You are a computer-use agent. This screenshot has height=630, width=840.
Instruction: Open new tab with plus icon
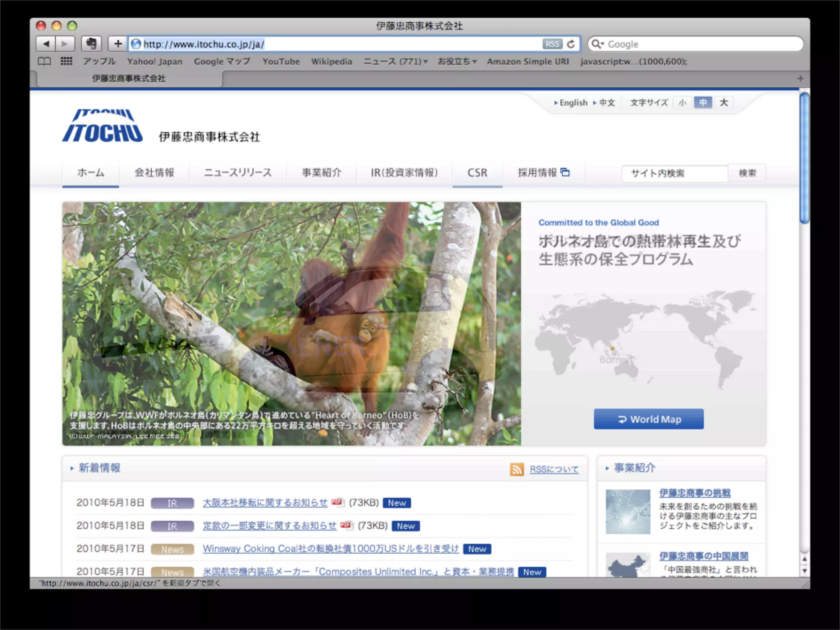[800, 78]
